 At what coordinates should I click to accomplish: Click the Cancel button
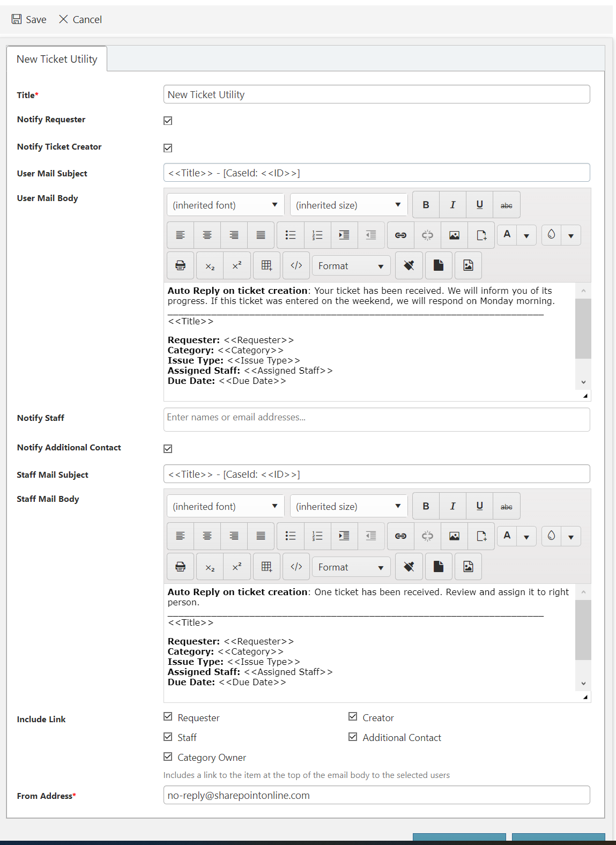[x=80, y=20]
